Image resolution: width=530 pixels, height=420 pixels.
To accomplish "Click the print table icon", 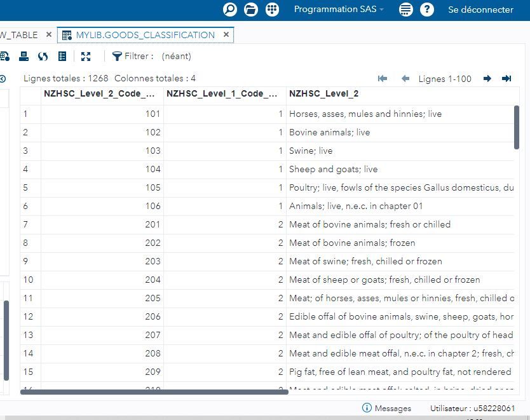I will click(x=24, y=57).
